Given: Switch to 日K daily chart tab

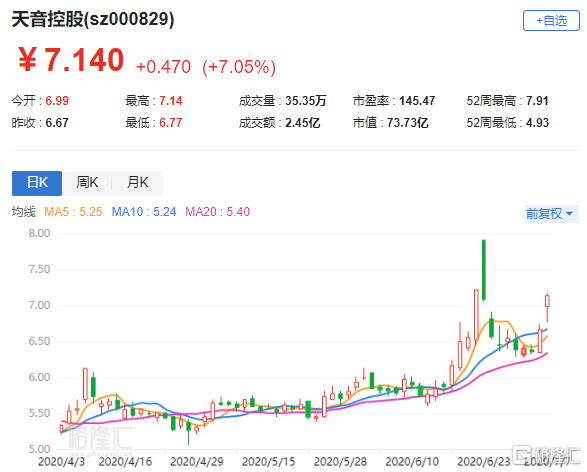Looking at the screenshot, I should [37, 183].
